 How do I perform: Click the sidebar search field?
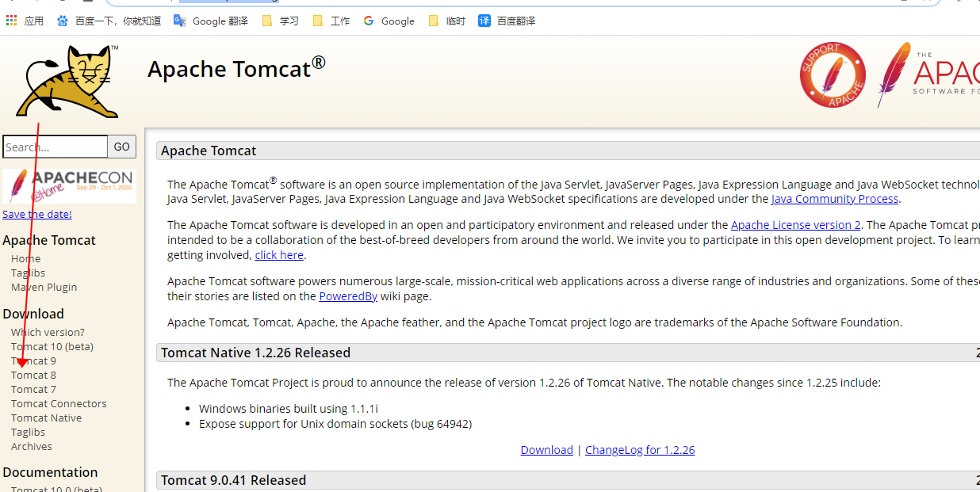point(55,147)
